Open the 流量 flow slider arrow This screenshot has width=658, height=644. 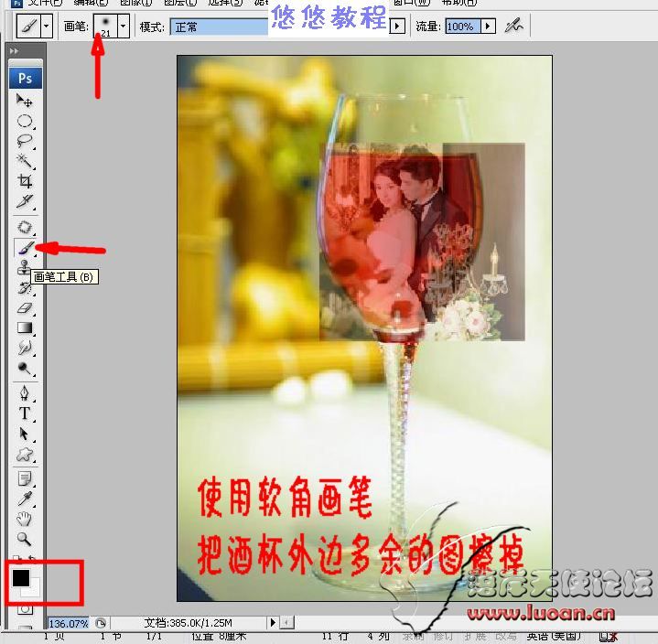pos(488,27)
